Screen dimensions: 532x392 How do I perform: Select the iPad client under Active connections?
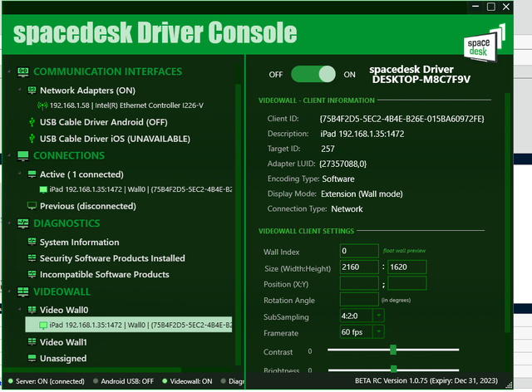point(140,189)
